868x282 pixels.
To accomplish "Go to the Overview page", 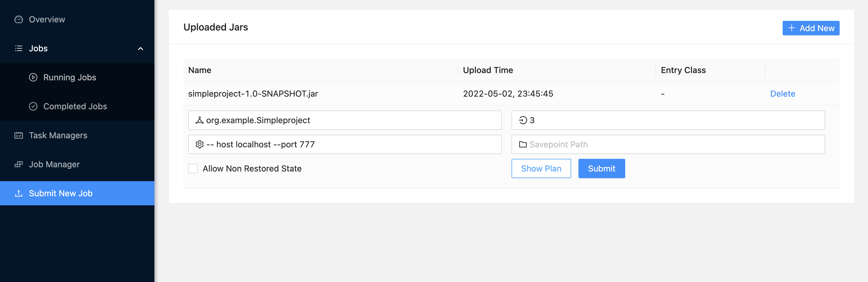I will [x=47, y=20].
